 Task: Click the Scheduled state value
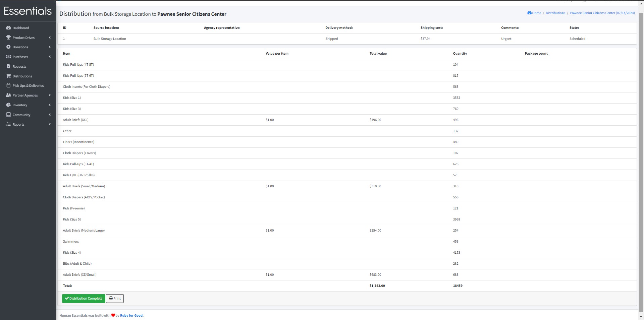pyautogui.click(x=577, y=39)
